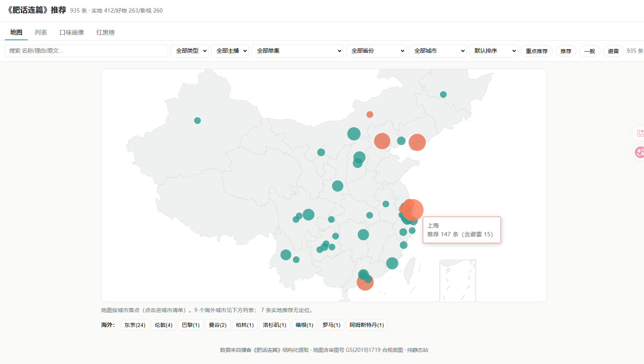The height and width of the screenshot is (364, 644).
Task: Click the 东京(24) overseas city button
Action: 135,325
